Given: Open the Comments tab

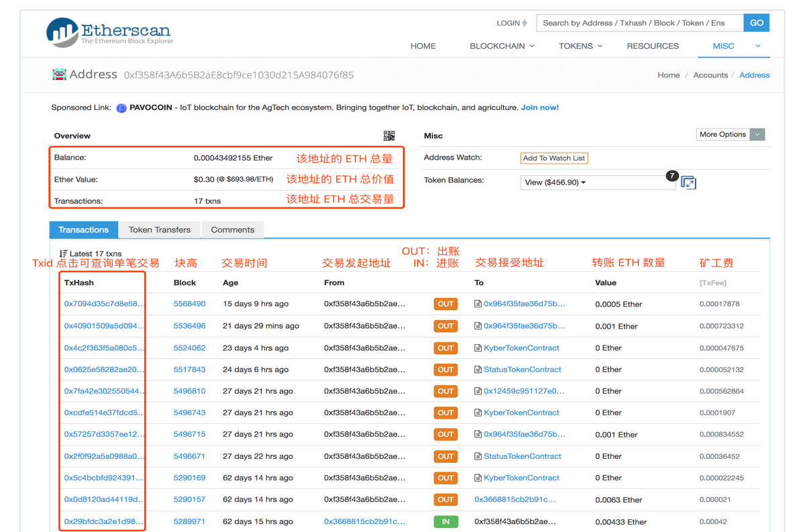Looking at the screenshot, I should click(232, 229).
